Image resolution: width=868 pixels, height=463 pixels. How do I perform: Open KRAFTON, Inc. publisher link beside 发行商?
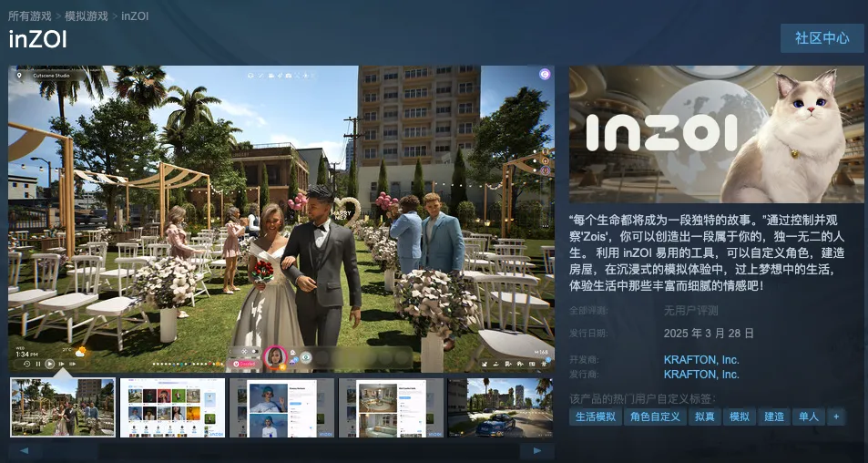[701, 375]
